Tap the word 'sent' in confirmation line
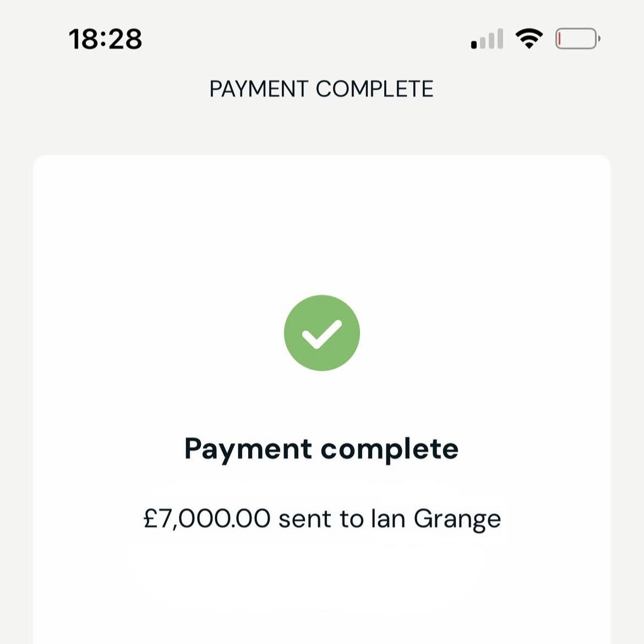The width and height of the screenshot is (644, 644). pyautogui.click(x=305, y=519)
